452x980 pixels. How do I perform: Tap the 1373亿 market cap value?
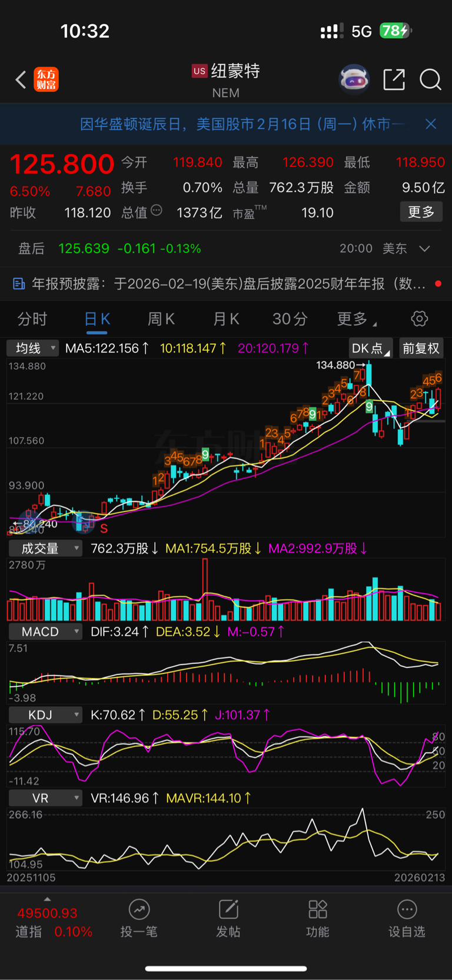[x=200, y=212]
